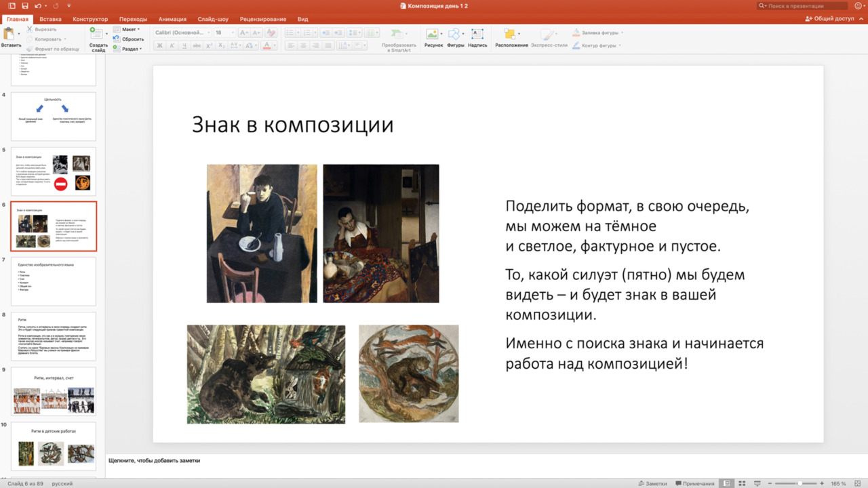The height and width of the screenshot is (488, 868).
Task: Toggle normal view button in status bar
Action: coord(727,483)
